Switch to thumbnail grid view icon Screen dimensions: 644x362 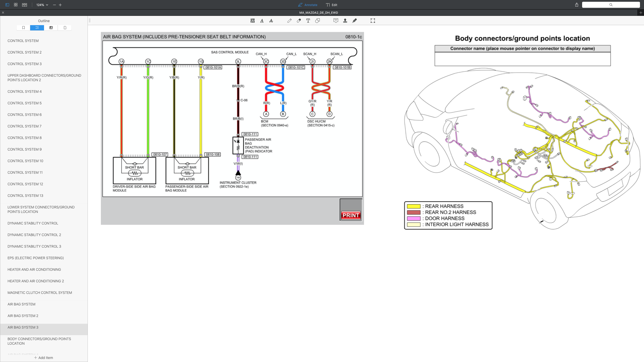coord(16,5)
